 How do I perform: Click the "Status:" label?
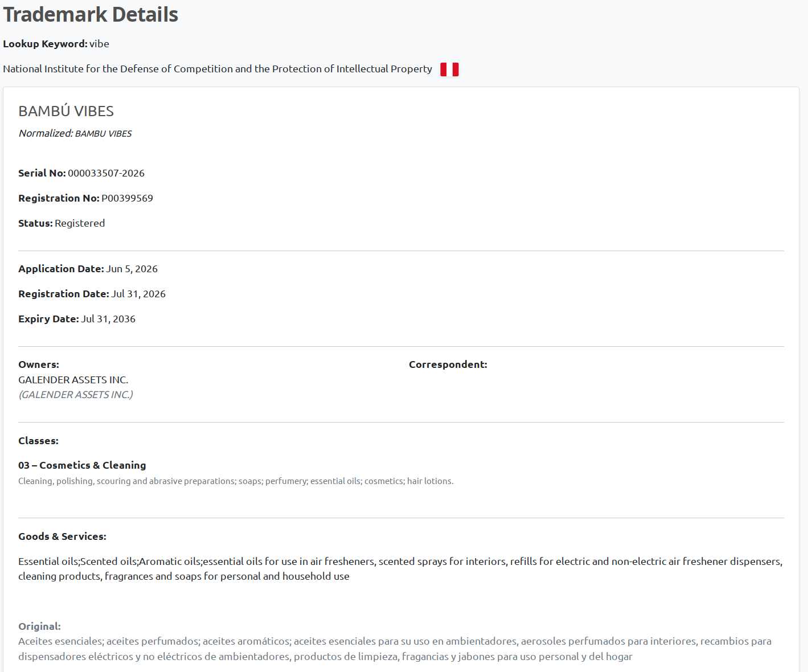[x=35, y=223]
